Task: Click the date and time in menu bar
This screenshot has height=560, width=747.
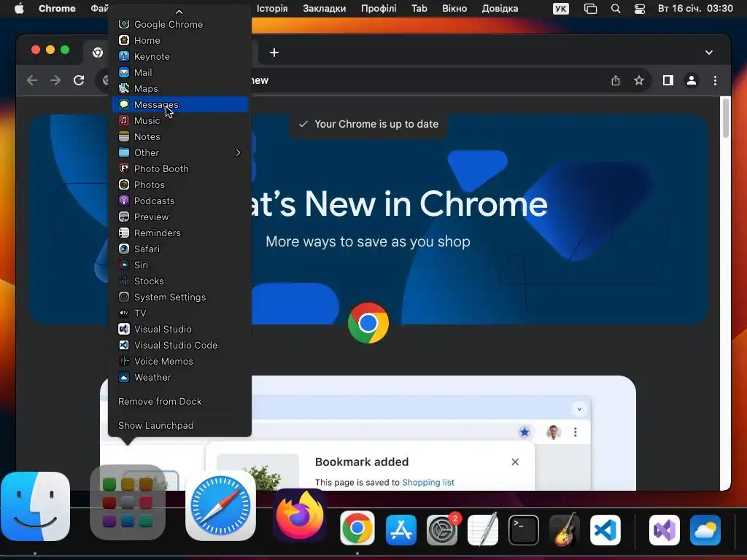Action: click(695, 9)
